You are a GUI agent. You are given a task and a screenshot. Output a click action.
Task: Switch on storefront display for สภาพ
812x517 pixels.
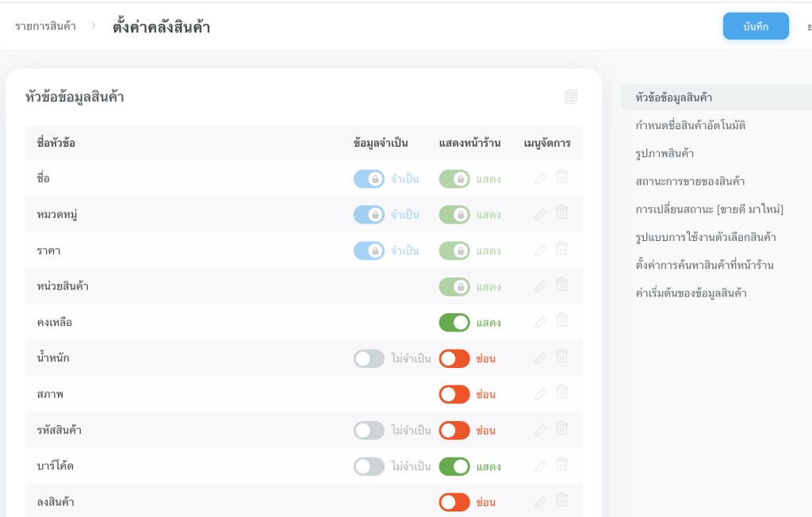pyautogui.click(x=454, y=394)
